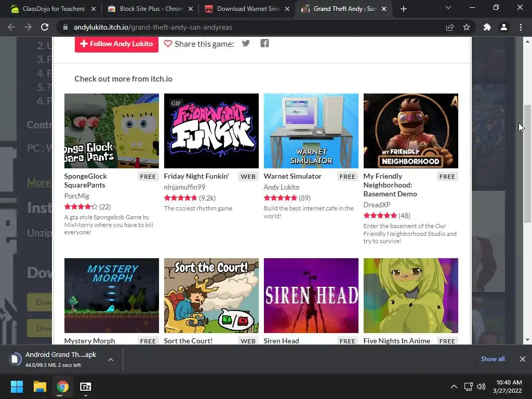Open the Chrome profile icon
This screenshot has height=399, width=532.
[x=504, y=27]
